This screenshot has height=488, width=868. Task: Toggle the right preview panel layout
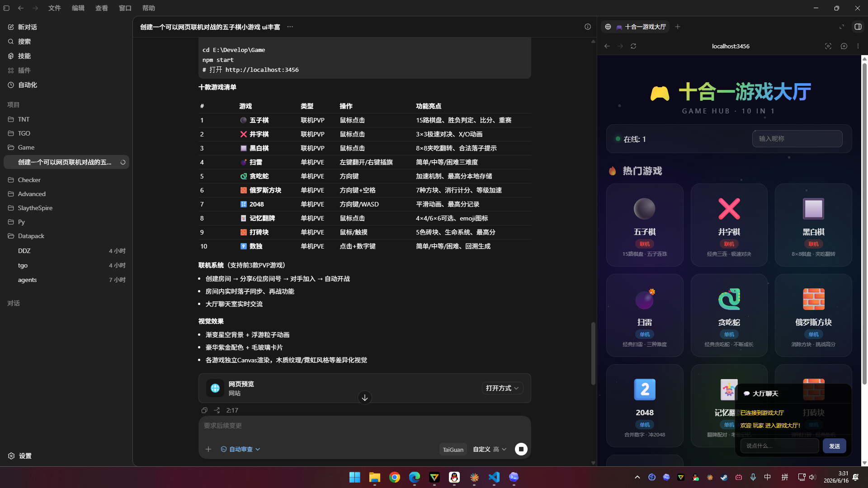tap(858, 27)
